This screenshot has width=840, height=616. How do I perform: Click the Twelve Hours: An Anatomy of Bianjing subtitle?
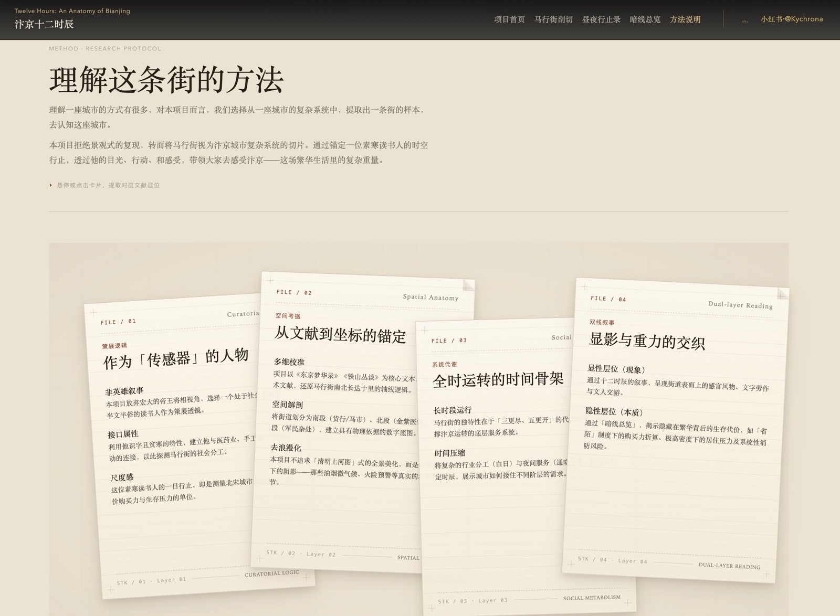pyautogui.click(x=72, y=11)
